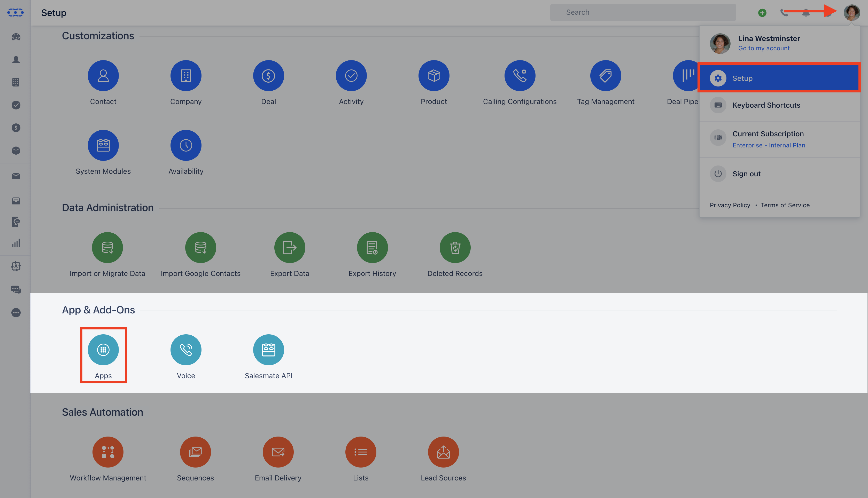Open Import Google Contacts
This screenshot has width=868, height=498.
point(200,247)
